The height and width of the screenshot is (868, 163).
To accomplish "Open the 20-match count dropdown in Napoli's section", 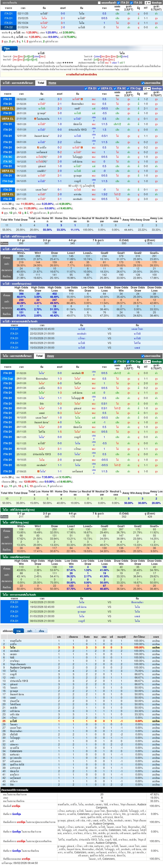I will tap(146, 89).
